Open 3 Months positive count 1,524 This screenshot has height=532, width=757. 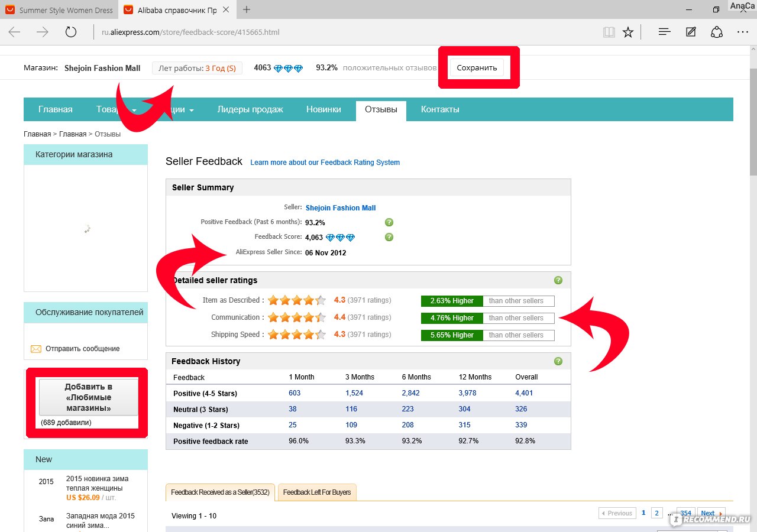tap(354, 393)
